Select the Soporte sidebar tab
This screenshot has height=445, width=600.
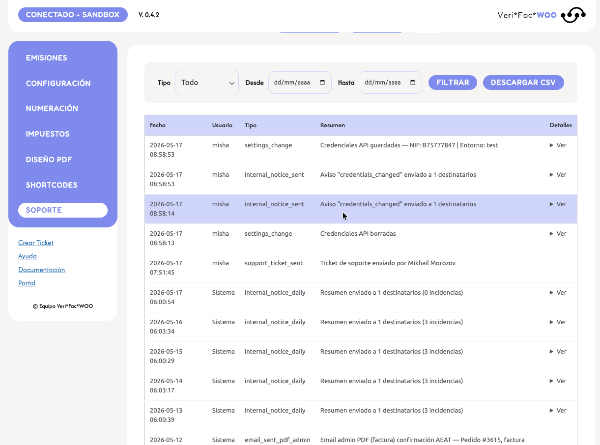pyautogui.click(x=63, y=210)
